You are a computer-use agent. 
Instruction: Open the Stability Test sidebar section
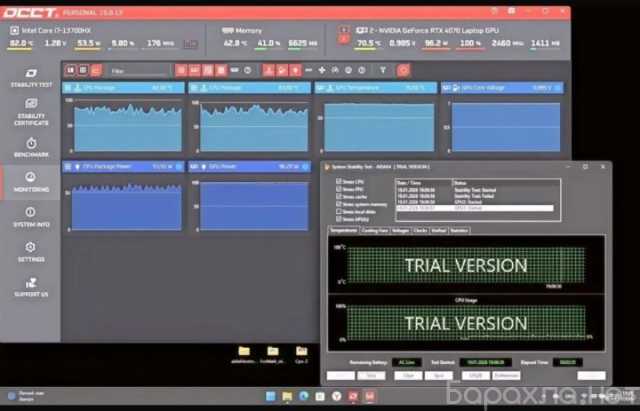point(31,79)
